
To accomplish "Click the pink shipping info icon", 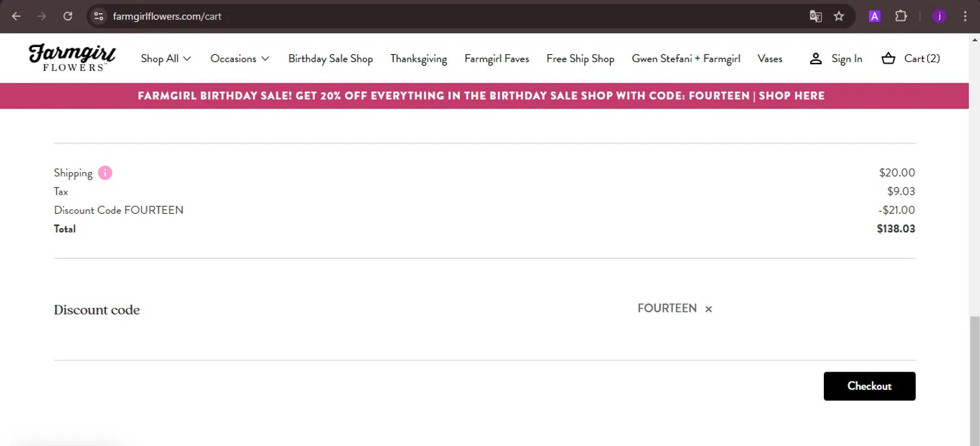I will click(x=105, y=173).
